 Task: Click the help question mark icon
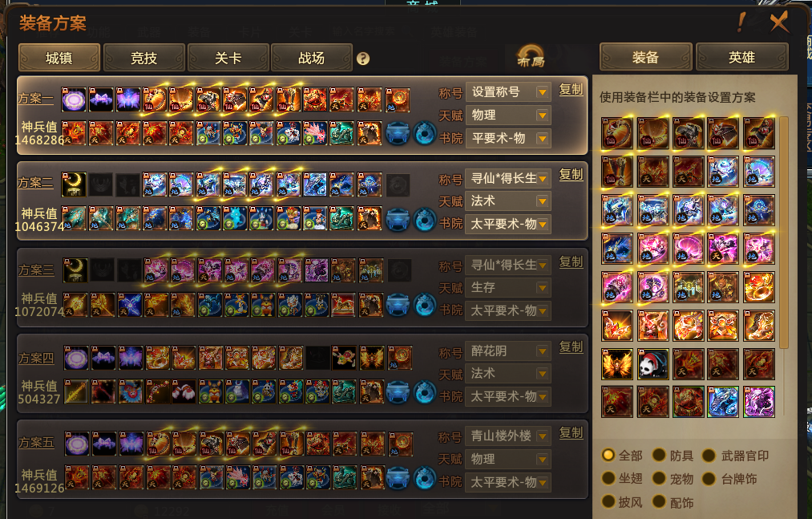(363, 59)
